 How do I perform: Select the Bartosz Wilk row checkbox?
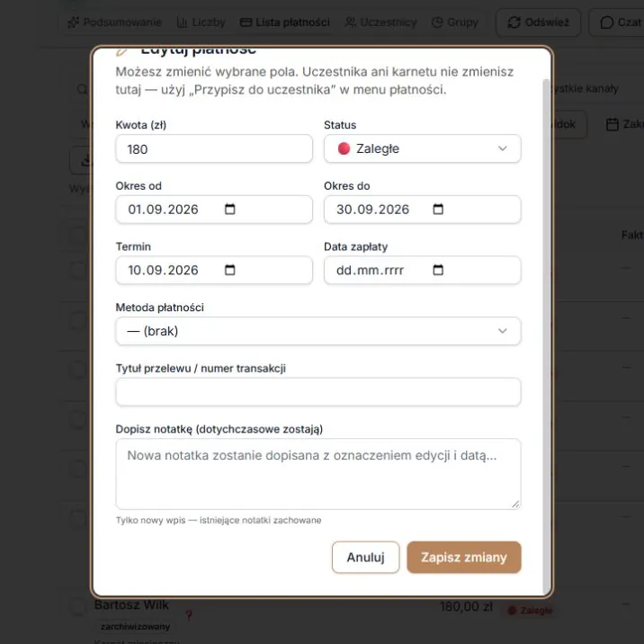pyautogui.click(x=77, y=606)
